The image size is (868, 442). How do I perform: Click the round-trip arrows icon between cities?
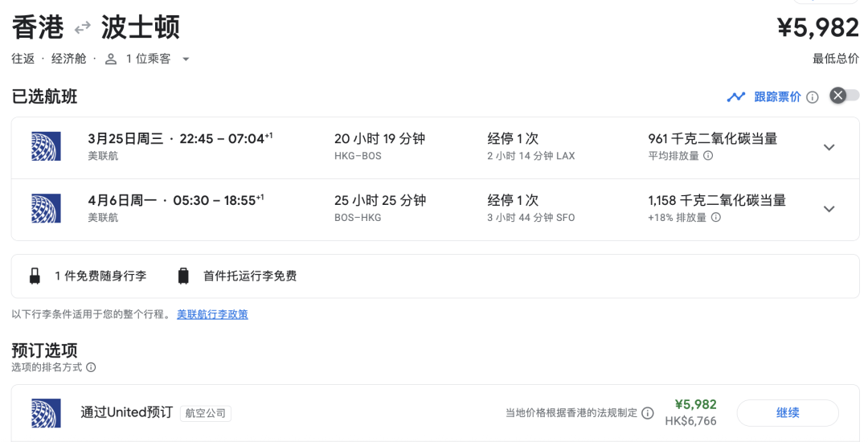tap(82, 28)
